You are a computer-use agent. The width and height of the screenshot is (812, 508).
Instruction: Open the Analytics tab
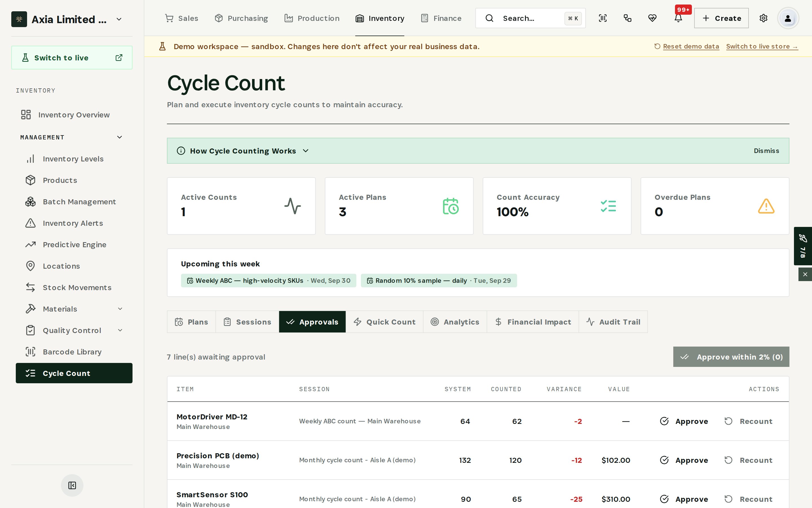[455, 322]
